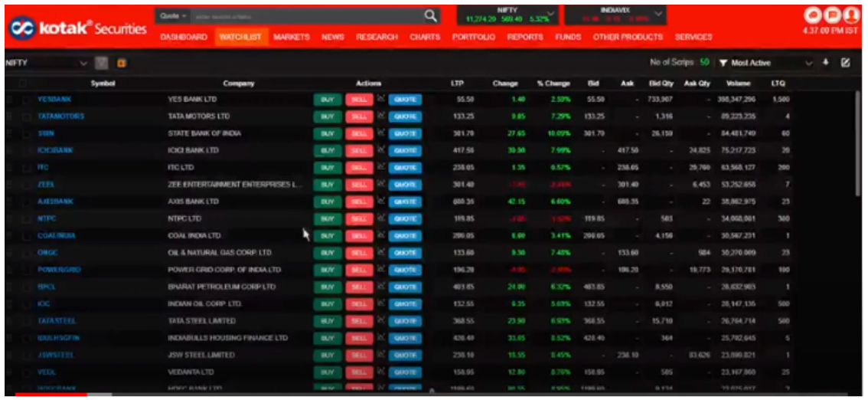868x400 pixels.
Task: Click the search magnifier icon
Action: coord(431,16)
